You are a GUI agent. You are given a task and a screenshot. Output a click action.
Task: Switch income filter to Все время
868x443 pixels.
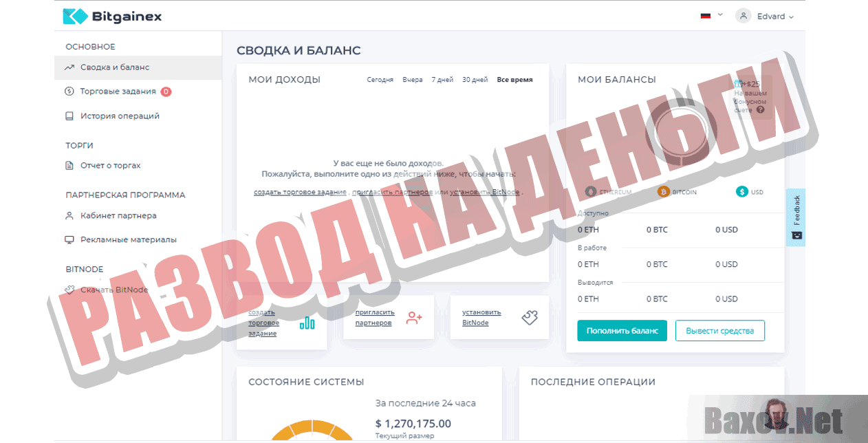pyautogui.click(x=514, y=79)
